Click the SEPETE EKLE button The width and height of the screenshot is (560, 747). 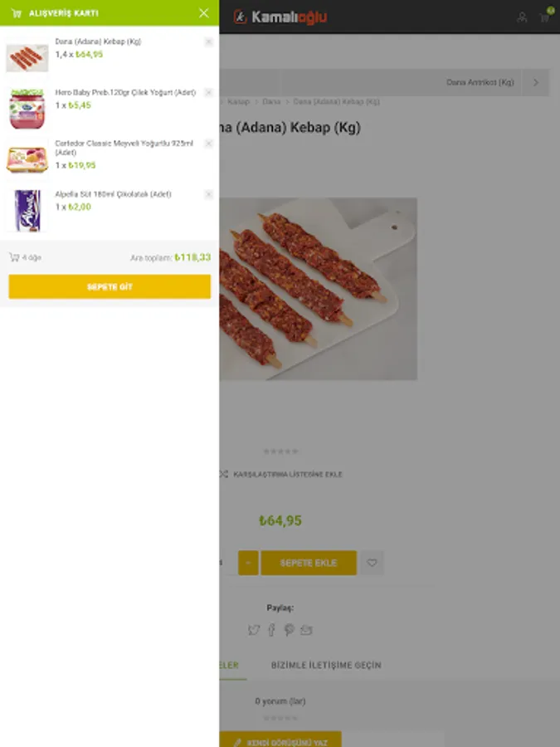(309, 563)
